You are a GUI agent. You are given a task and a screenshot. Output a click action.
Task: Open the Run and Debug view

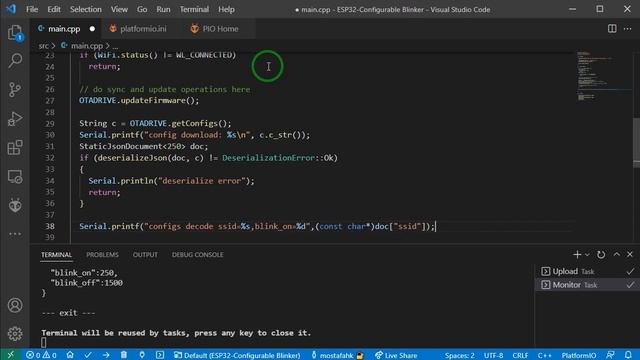[15, 119]
